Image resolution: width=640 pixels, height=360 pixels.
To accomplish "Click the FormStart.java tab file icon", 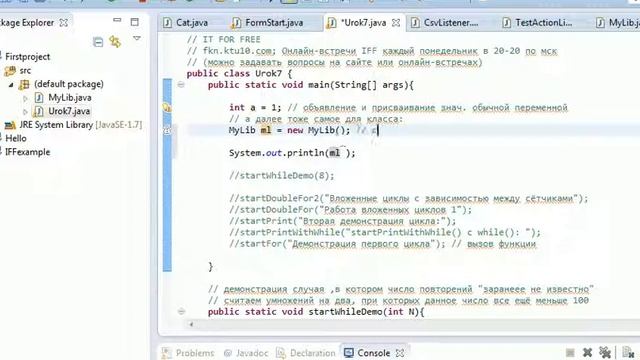I will (x=236, y=23).
